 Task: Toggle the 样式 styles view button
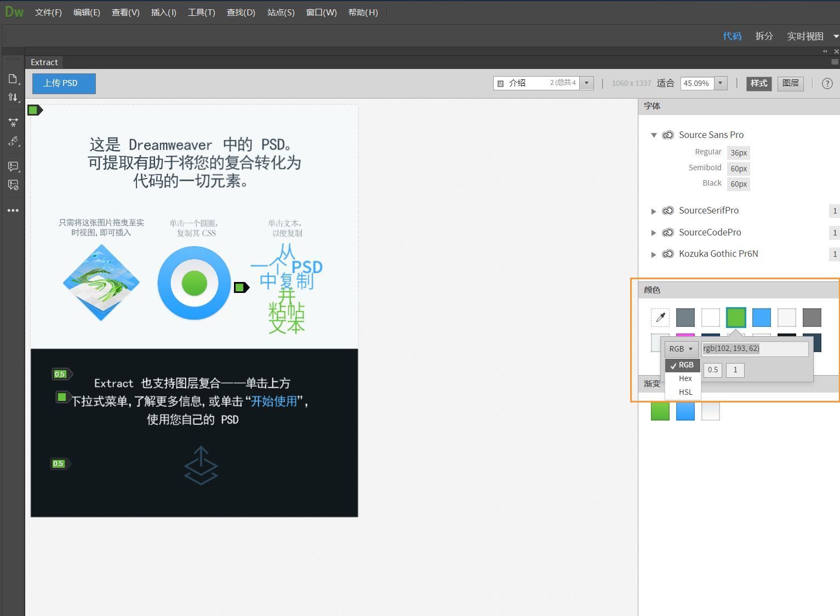tap(758, 83)
